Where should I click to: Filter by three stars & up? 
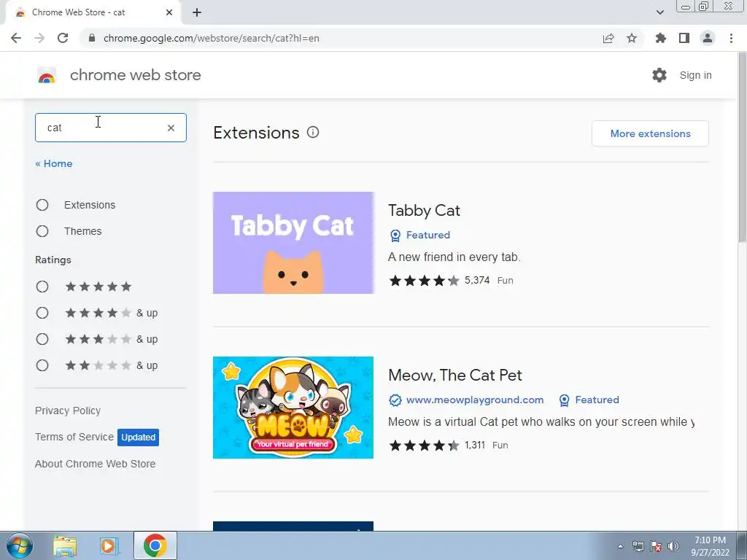pyautogui.click(x=42, y=339)
